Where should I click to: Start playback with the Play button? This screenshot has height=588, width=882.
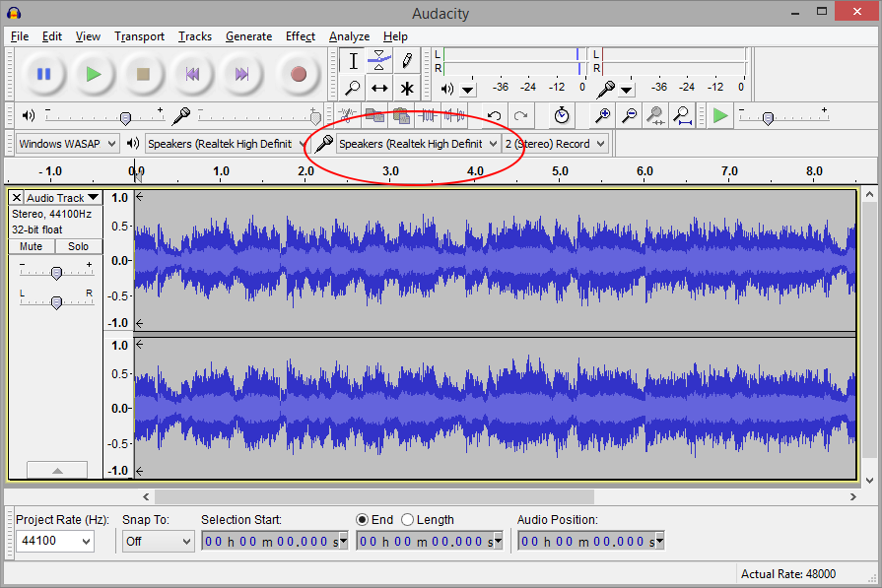(x=94, y=74)
